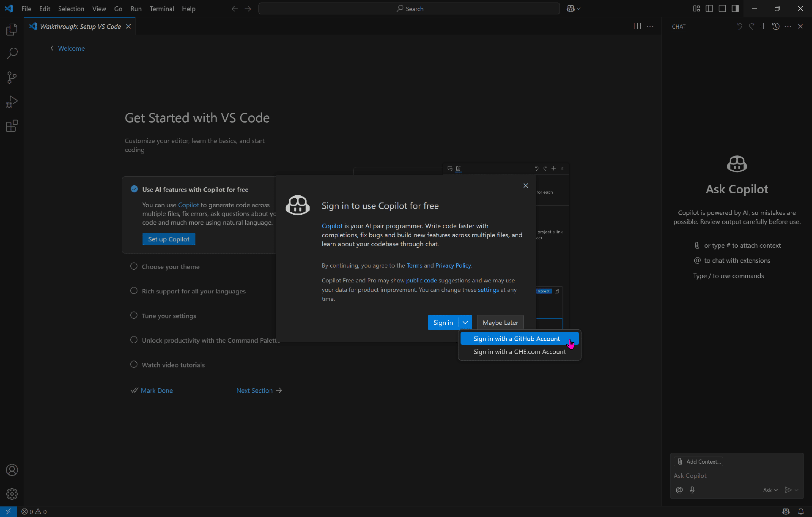The height and width of the screenshot is (517, 812).
Task: Click the top Search command center box
Action: click(x=409, y=8)
